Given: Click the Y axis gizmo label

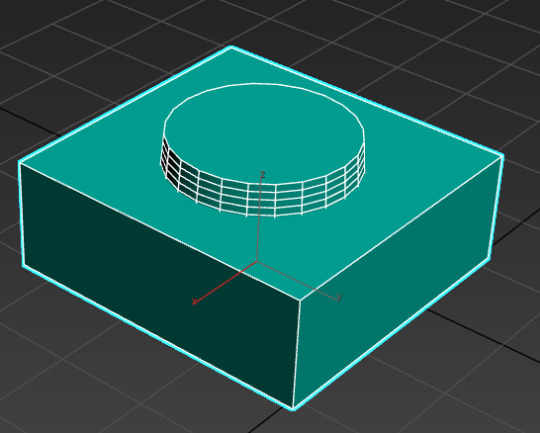Looking at the screenshot, I should (x=339, y=297).
